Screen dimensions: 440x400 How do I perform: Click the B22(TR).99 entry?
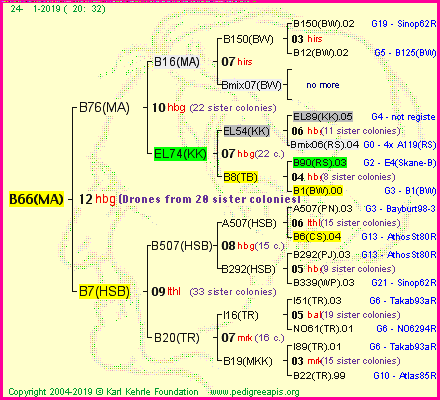coord(319,376)
